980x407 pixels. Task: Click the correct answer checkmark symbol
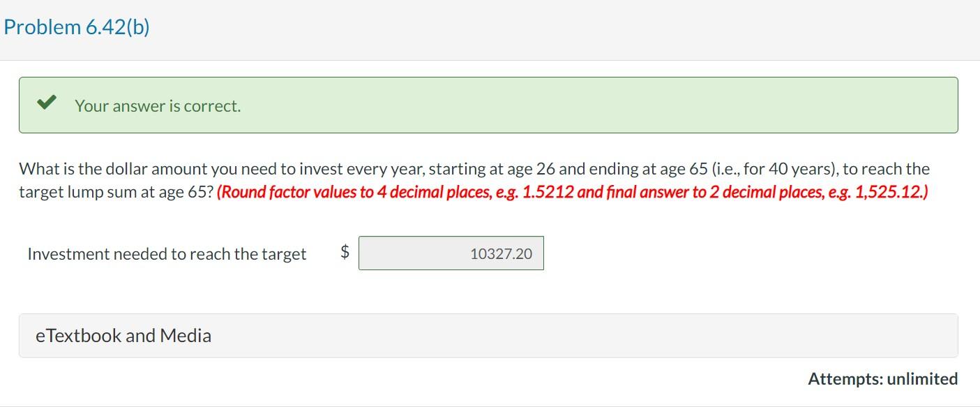click(46, 103)
